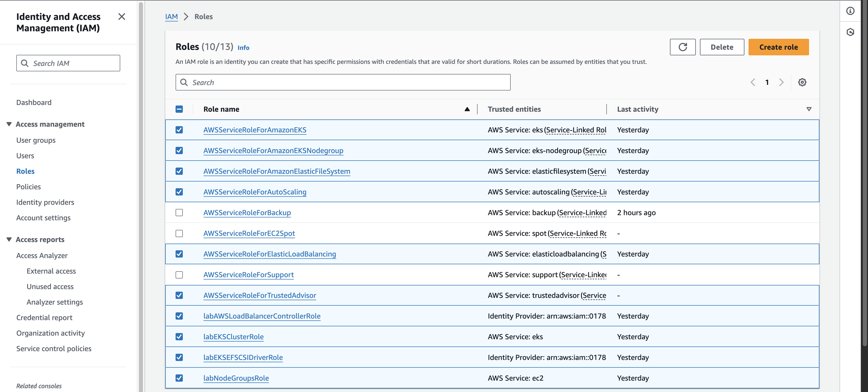Click the roles Search input field

tap(343, 82)
